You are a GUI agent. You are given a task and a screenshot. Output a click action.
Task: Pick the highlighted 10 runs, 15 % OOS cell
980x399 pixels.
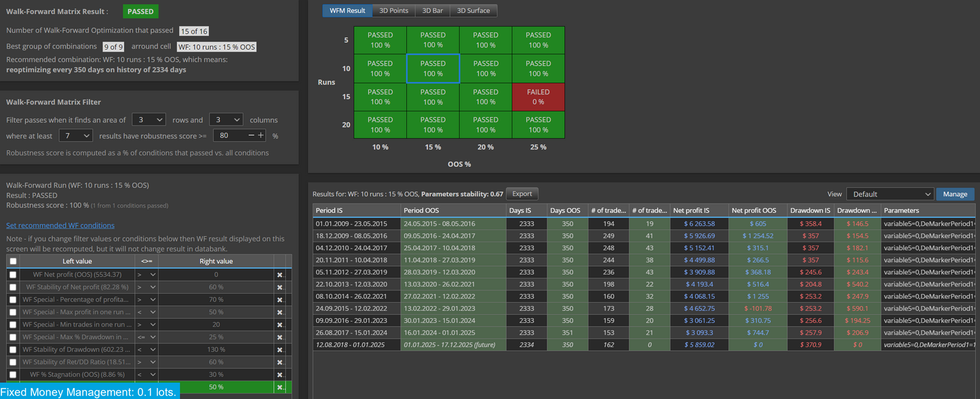coord(433,69)
